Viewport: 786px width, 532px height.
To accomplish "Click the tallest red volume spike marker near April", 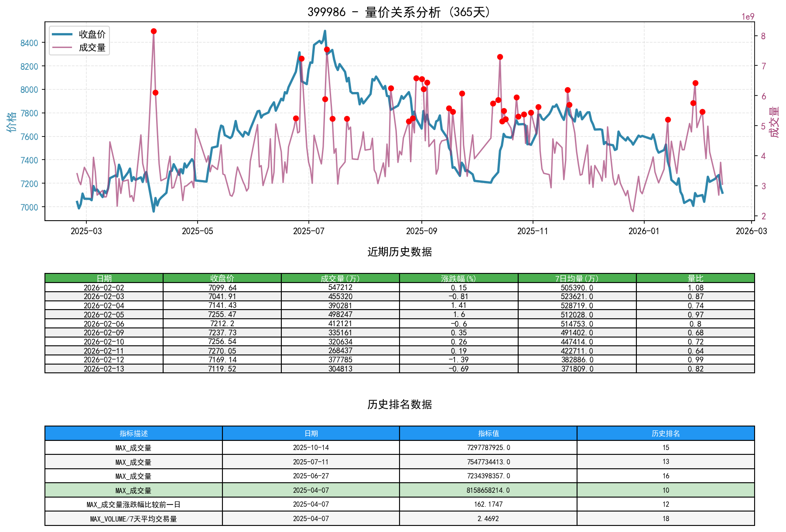I will coord(154,31).
